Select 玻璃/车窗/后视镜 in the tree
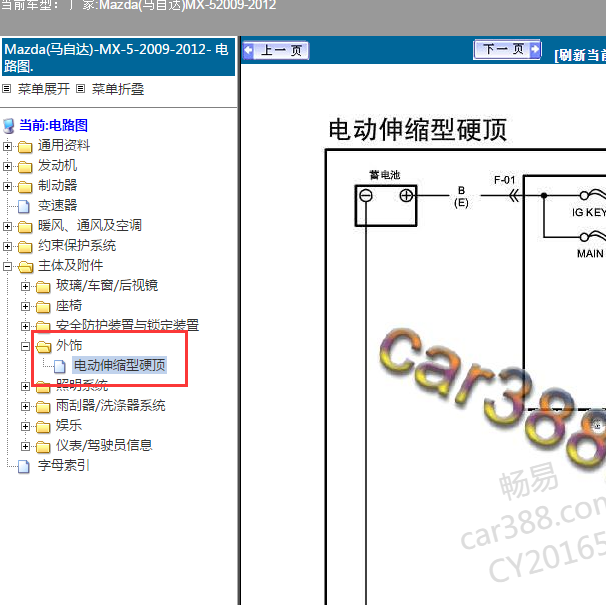 107,286
